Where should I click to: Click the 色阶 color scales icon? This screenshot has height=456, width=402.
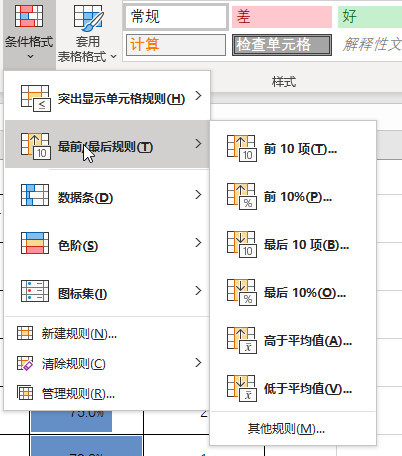pos(35,243)
